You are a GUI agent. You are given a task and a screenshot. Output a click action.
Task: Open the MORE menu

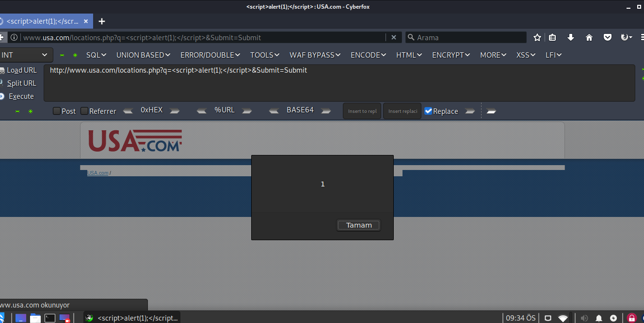click(493, 55)
